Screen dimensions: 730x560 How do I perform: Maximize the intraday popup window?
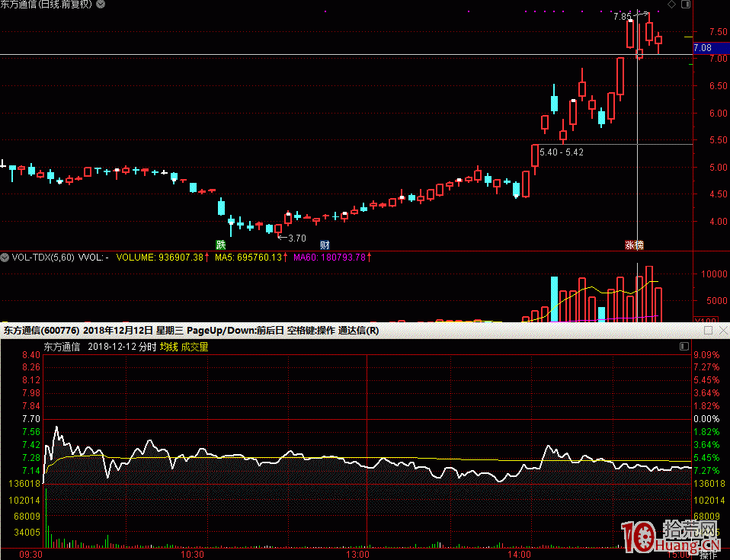pos(708,331)
